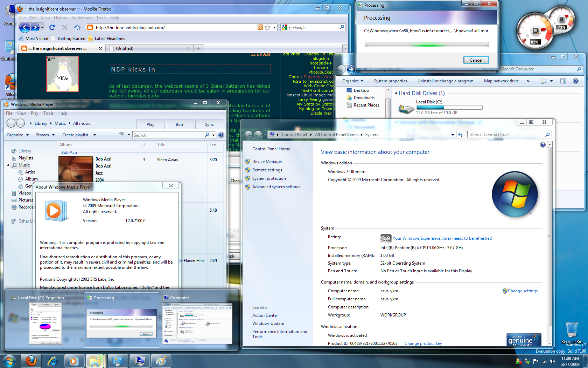This screenshot has width=588, height=368.
Task: Click Windows Media Player help icon
Action: (221, 135)
